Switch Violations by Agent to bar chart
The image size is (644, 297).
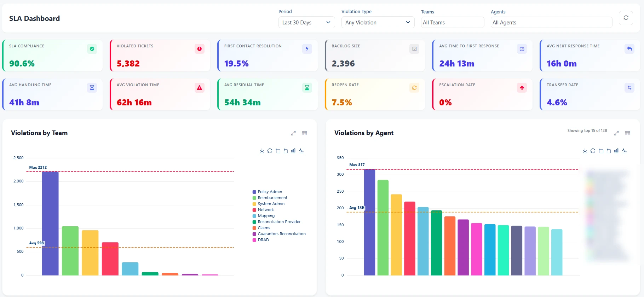(x=616, y=151)
